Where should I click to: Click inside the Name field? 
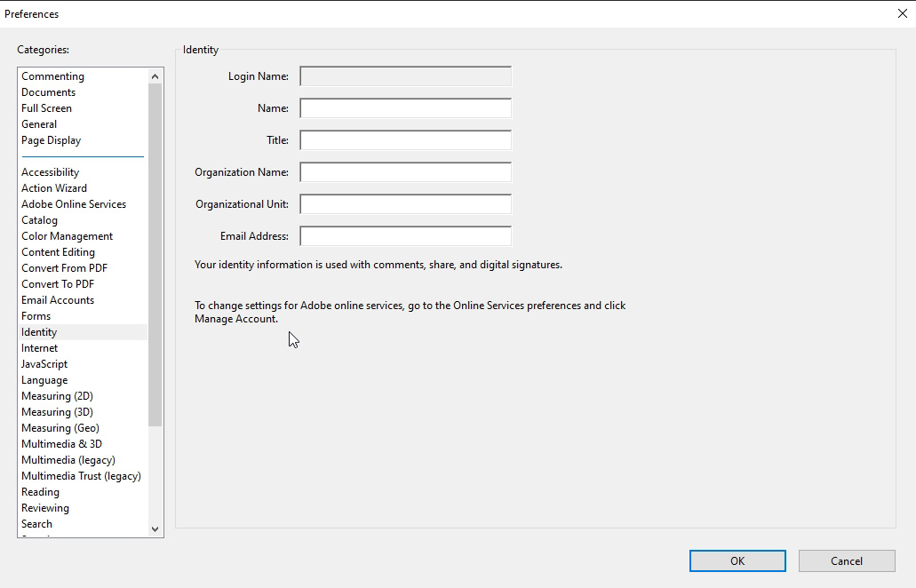405,108
